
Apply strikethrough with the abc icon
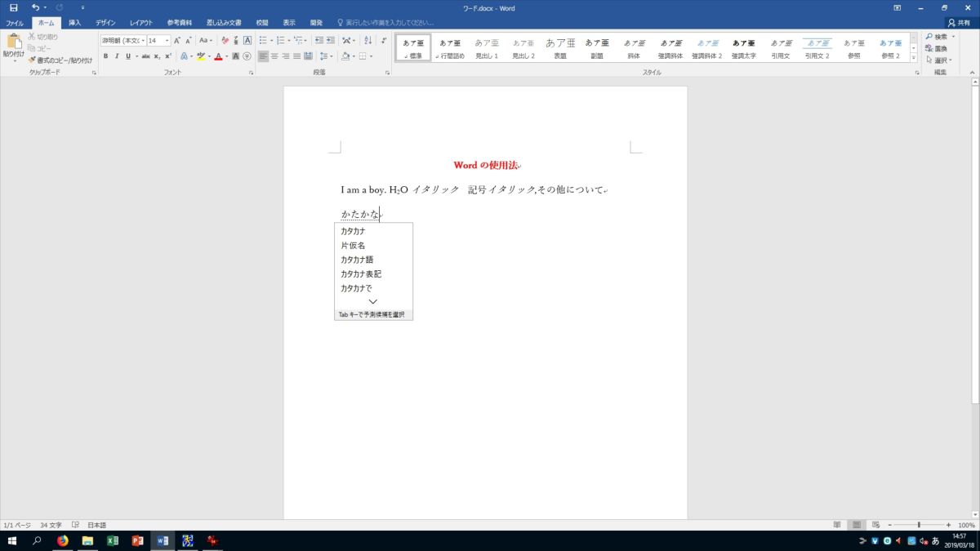pos(145,56)
